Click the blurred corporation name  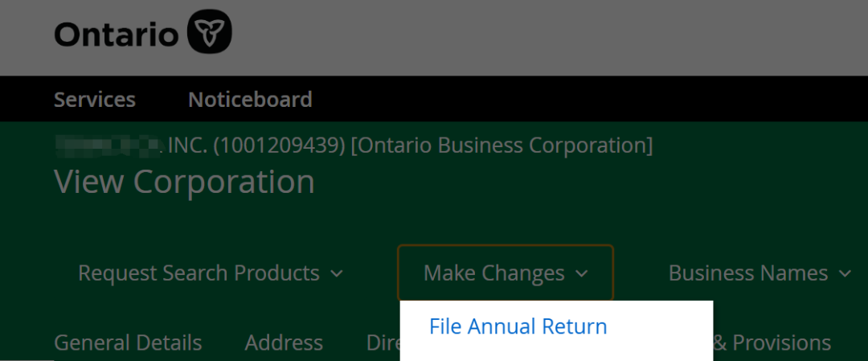pyautogui.click(x=108, y=146)
